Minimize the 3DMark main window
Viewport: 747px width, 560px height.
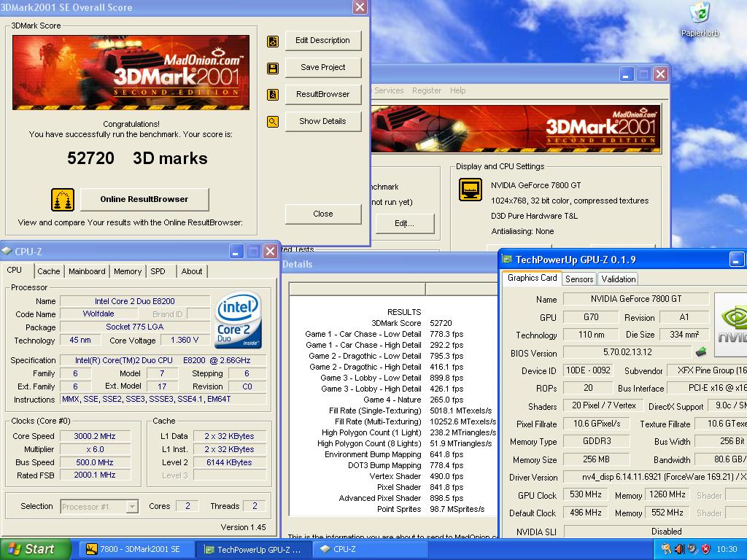627,74
